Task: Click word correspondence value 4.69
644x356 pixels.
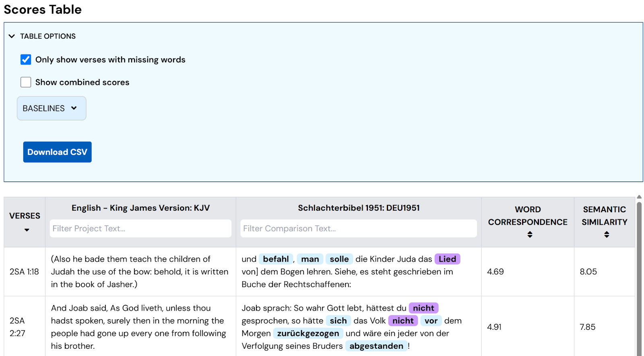Action: point(495,272)
